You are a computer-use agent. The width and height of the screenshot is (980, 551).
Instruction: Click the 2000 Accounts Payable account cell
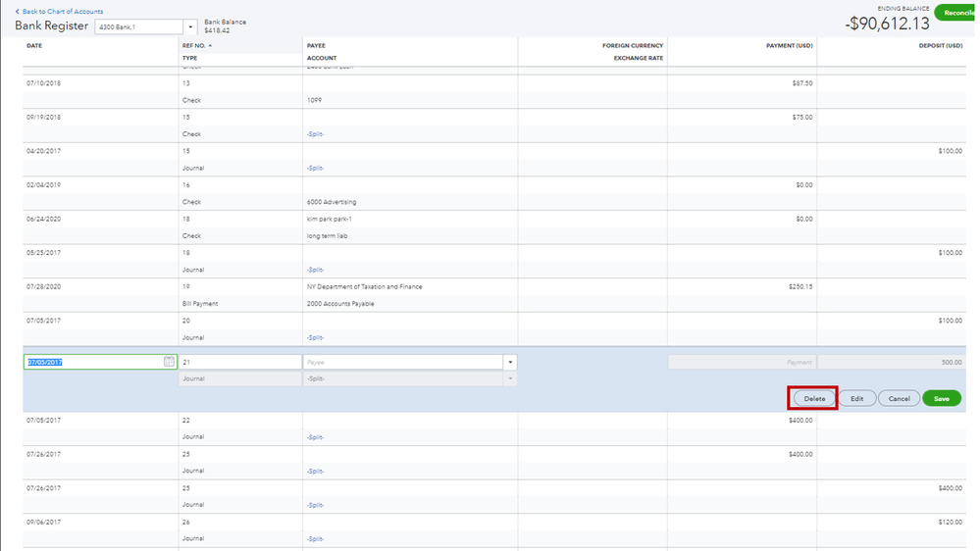point(340,304)
